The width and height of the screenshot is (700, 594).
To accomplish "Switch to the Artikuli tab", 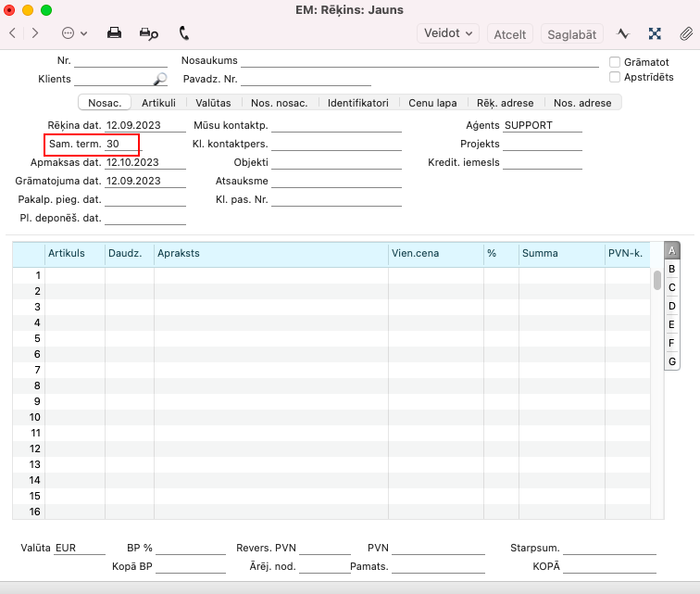I will coord(158,103).
